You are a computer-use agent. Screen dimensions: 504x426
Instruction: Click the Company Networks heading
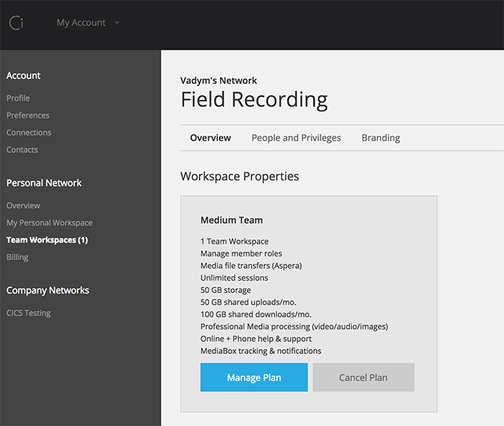[48, 291]
